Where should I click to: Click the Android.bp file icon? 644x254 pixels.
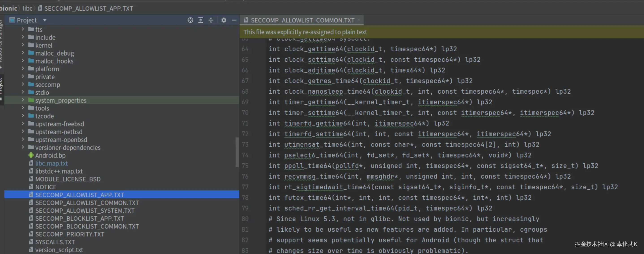point(31,155)
